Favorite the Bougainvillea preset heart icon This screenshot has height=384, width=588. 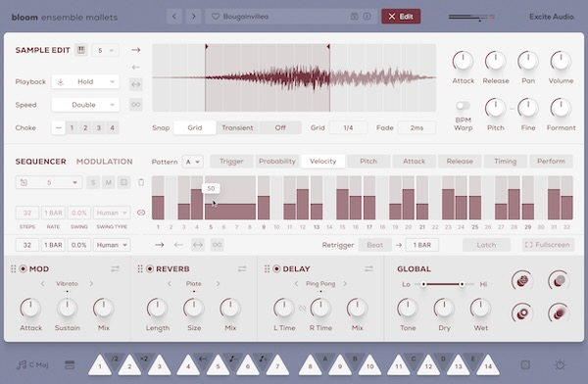[x=216, y=17]
